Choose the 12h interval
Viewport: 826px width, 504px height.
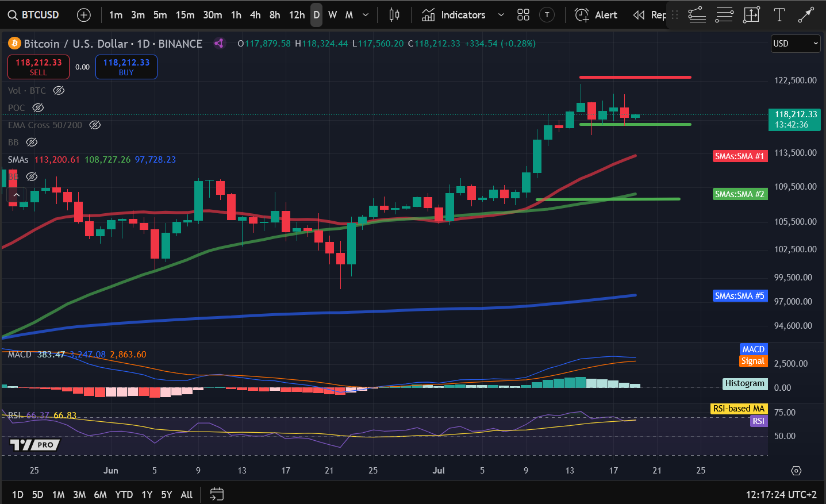click(x=297, y=15)
